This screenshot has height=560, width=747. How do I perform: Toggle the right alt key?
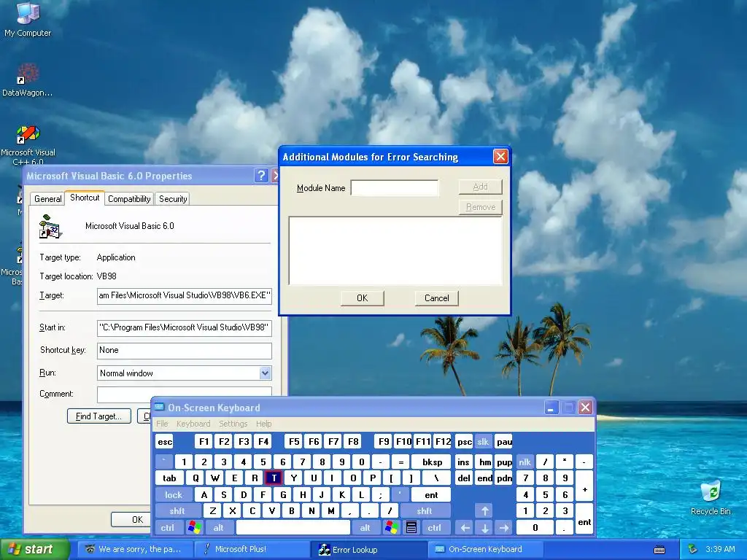(365, 528)
